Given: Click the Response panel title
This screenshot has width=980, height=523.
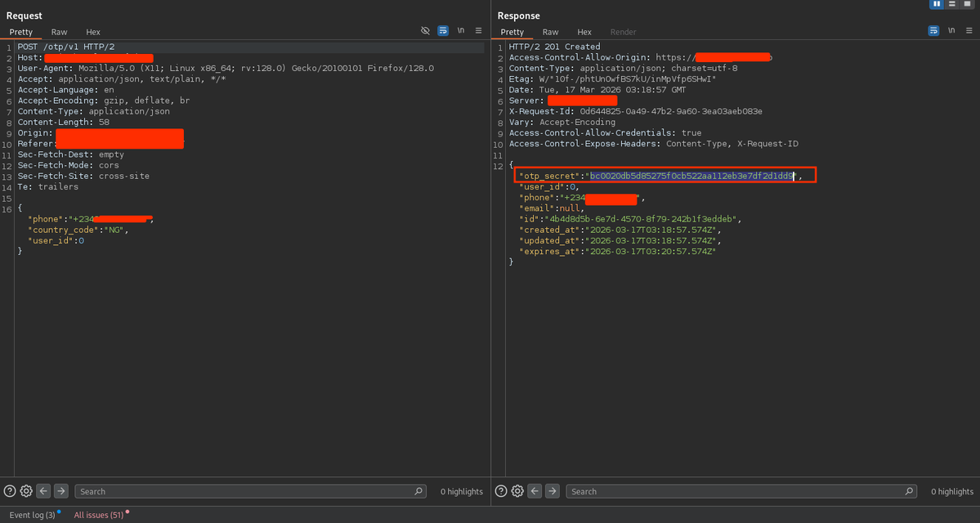Looking at the screenshot, I should (x=518, y=16).
